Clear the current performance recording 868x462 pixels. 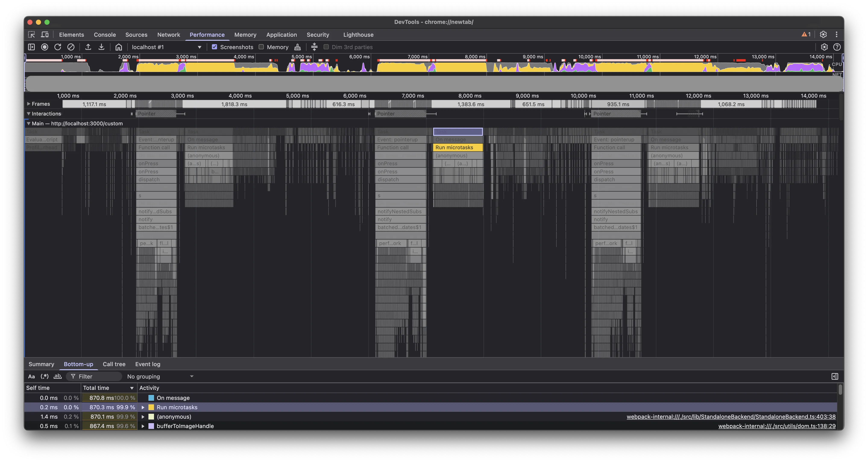[x=71, y=47]
